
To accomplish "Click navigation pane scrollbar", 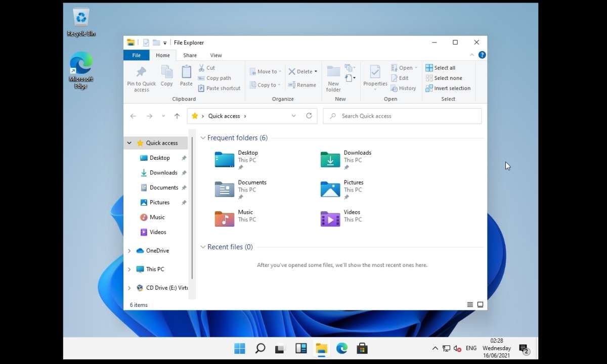I will tap(192, 207).
